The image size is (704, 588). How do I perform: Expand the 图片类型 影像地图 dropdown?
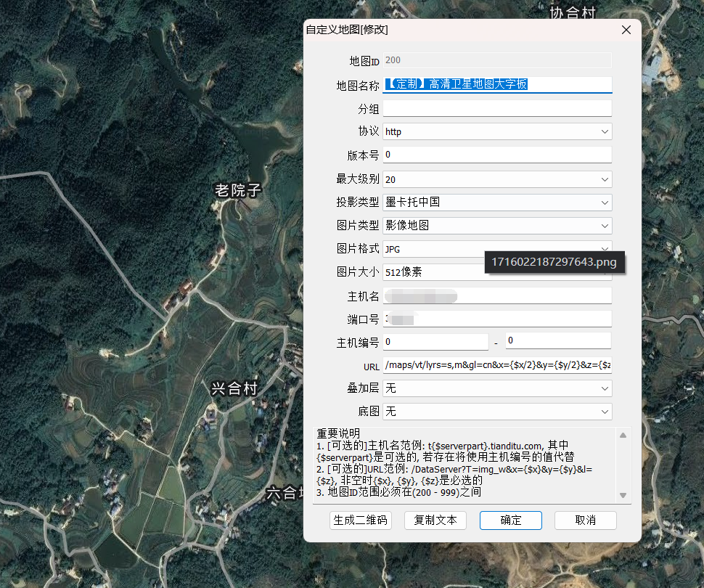click(497, 226)
